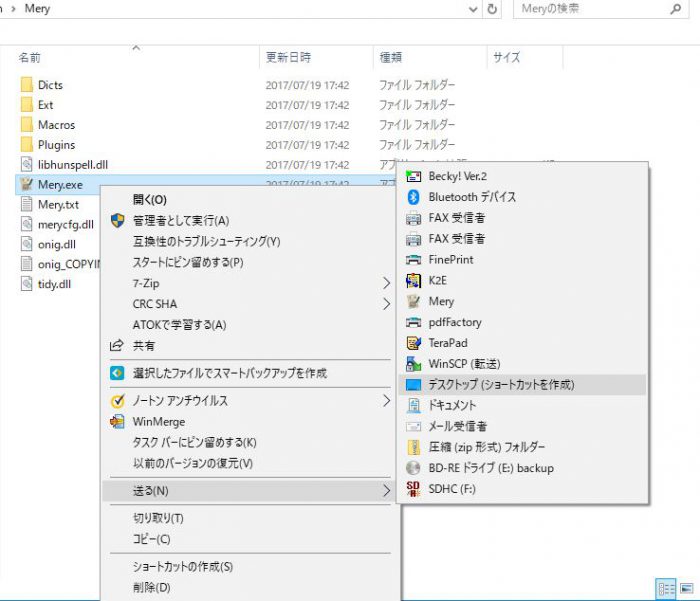The width and height of the screenshot is (700, 601).
Task: Sort by 更新日時 column header
Action: coord(316,58)
